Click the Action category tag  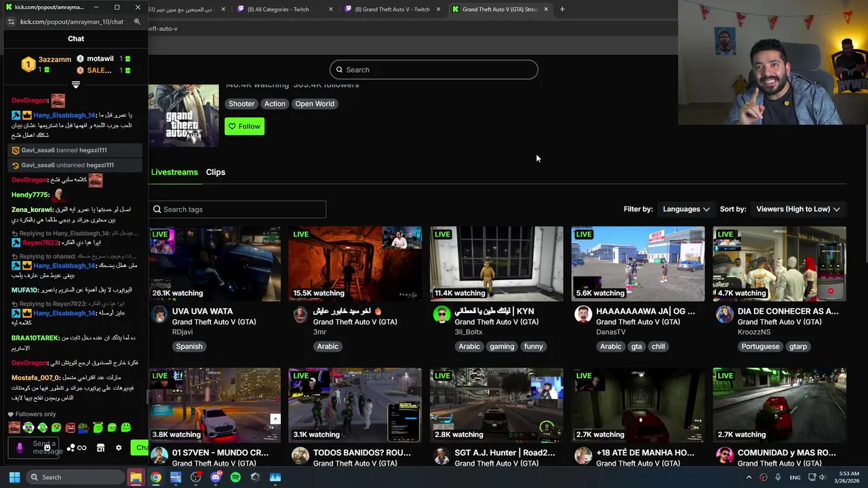click(x=275, y=104)
